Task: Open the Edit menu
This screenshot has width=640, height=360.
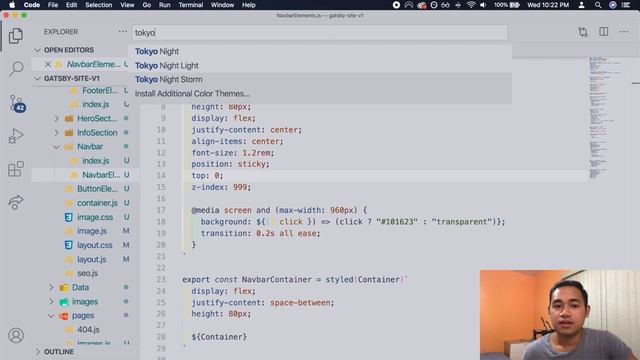Action: coord(71,5)
